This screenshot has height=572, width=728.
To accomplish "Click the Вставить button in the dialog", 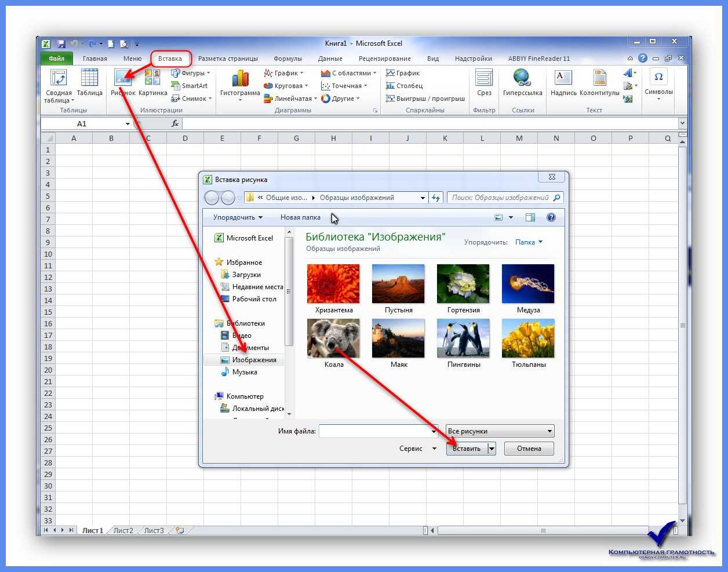I will click(467, 449).
